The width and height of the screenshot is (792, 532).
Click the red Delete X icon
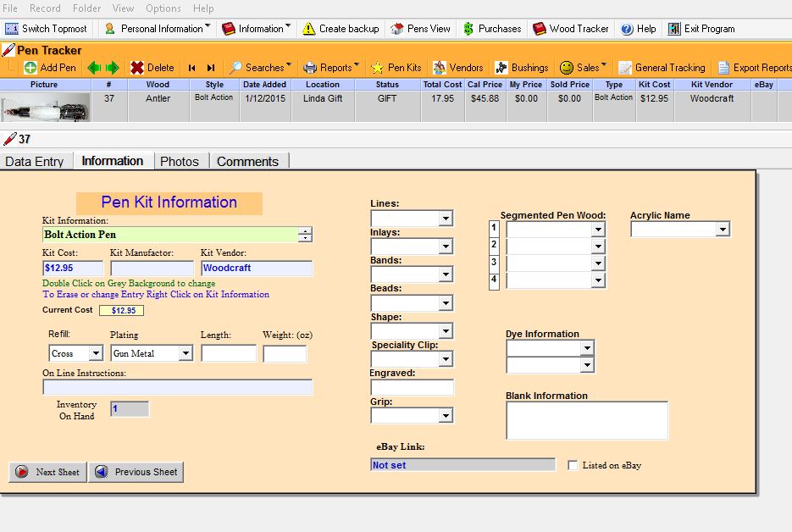click(137, 68)
